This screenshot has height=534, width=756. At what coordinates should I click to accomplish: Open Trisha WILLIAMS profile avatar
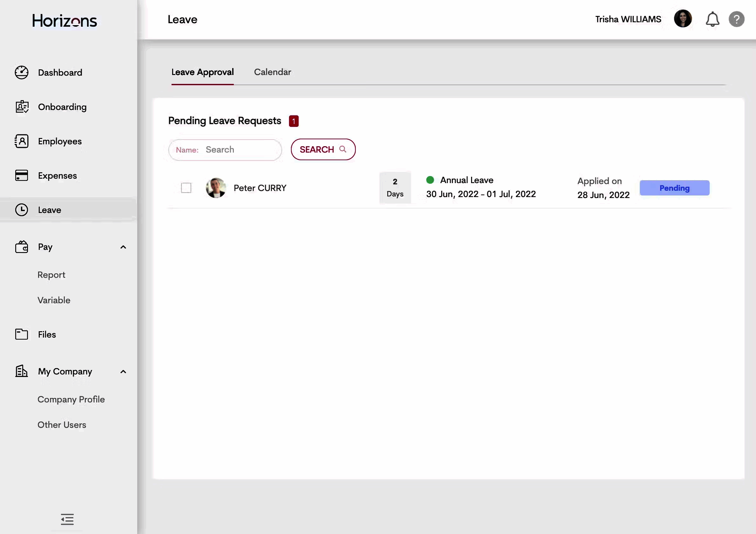pyautogui.click(x=683, y=19)
